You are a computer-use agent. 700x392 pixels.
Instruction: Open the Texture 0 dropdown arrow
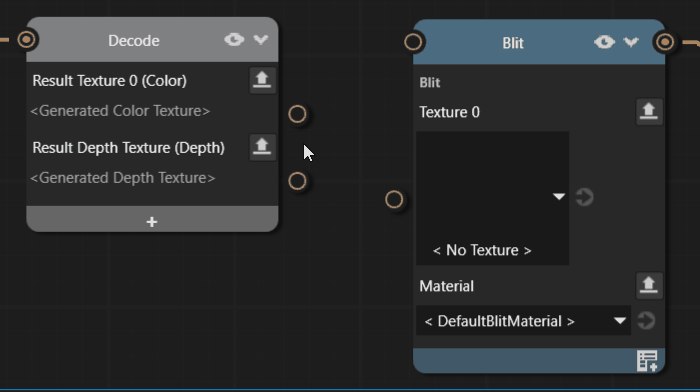[558, 196]
